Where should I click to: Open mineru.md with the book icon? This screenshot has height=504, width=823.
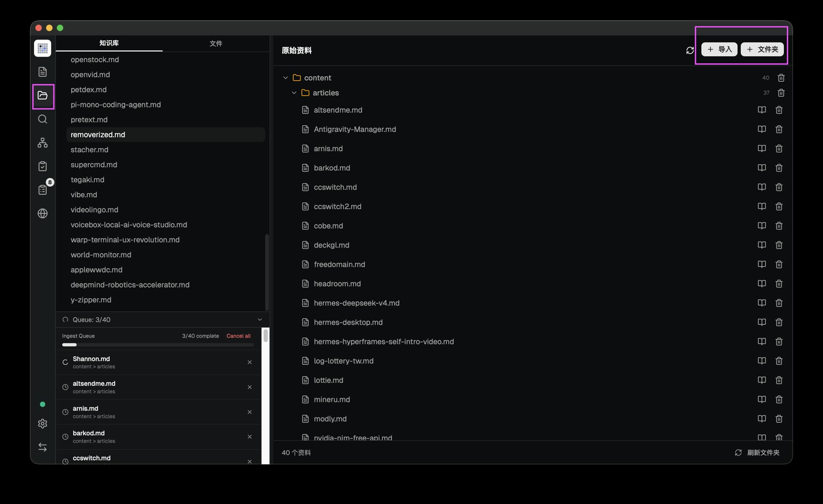pos(762,399)
